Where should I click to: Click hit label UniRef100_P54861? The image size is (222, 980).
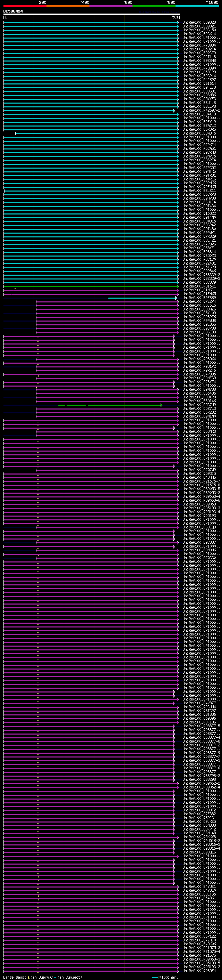199,898
